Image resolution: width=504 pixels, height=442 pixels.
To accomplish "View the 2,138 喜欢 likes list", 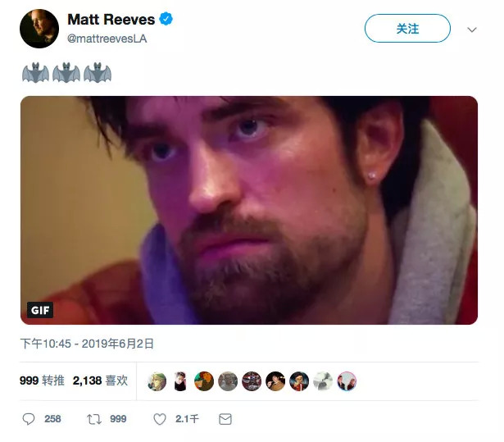I will tap(100, 380).
